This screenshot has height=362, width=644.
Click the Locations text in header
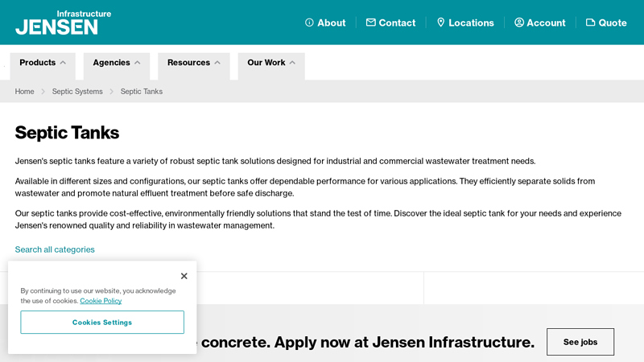point(471,23)
